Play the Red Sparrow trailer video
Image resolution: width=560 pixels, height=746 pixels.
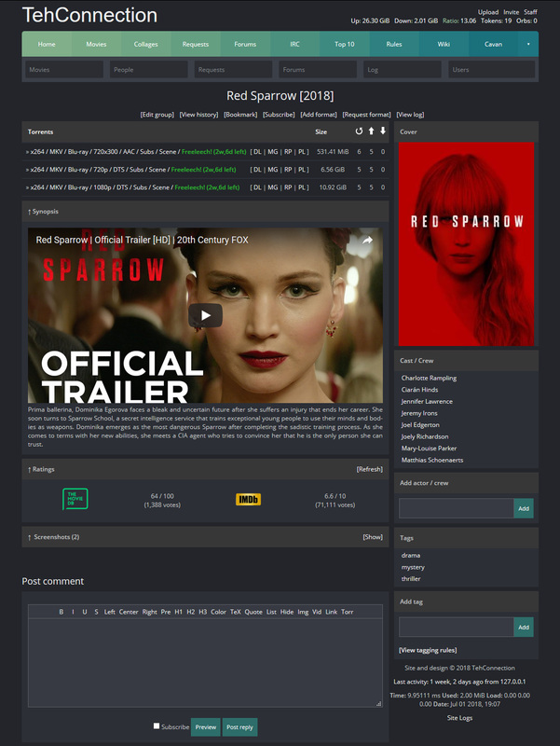point(205,315)
